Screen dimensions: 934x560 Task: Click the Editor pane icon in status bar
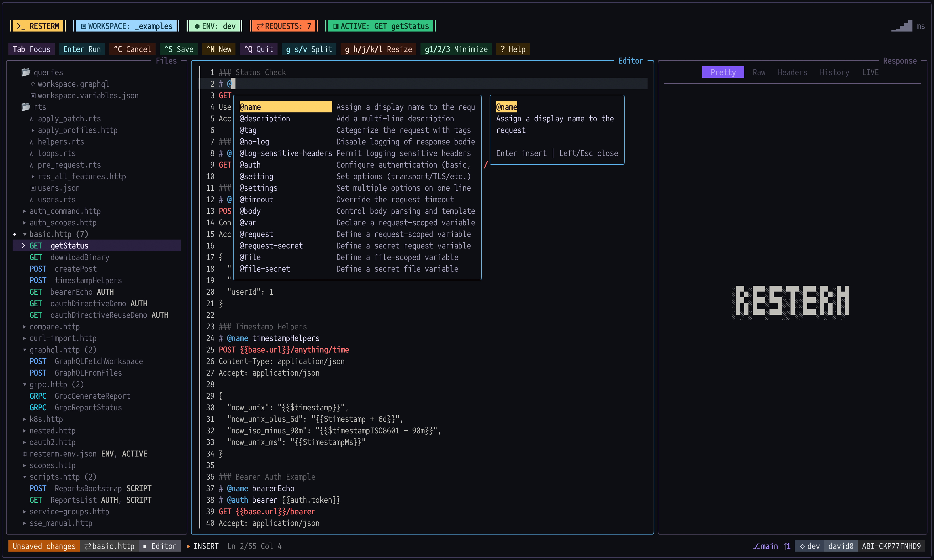145,546
